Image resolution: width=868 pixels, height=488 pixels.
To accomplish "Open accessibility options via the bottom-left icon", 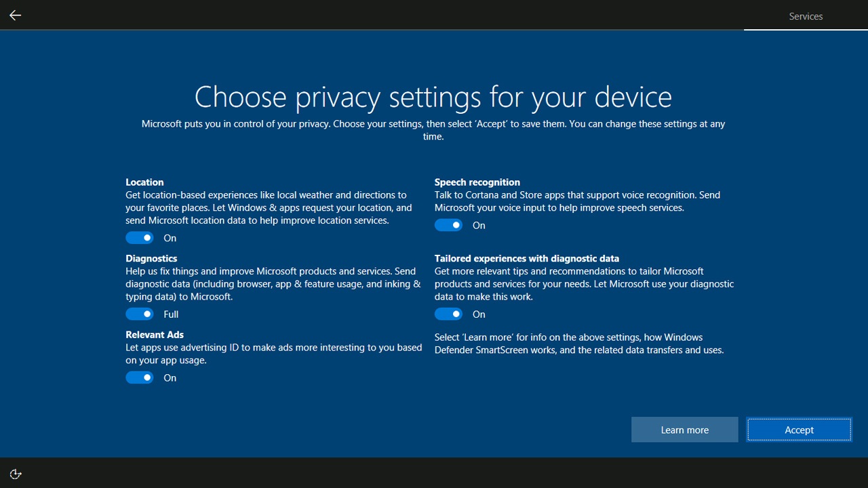I will tap(15, 473).
